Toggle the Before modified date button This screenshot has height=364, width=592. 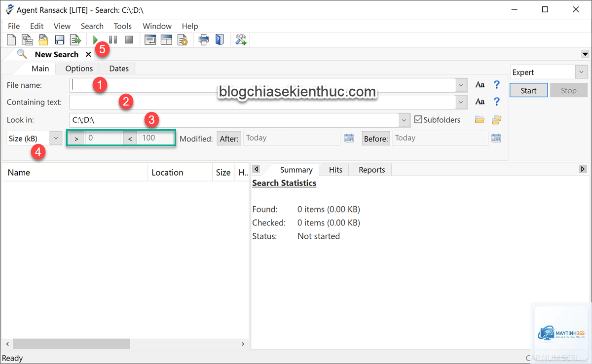[x=376, y=139]
